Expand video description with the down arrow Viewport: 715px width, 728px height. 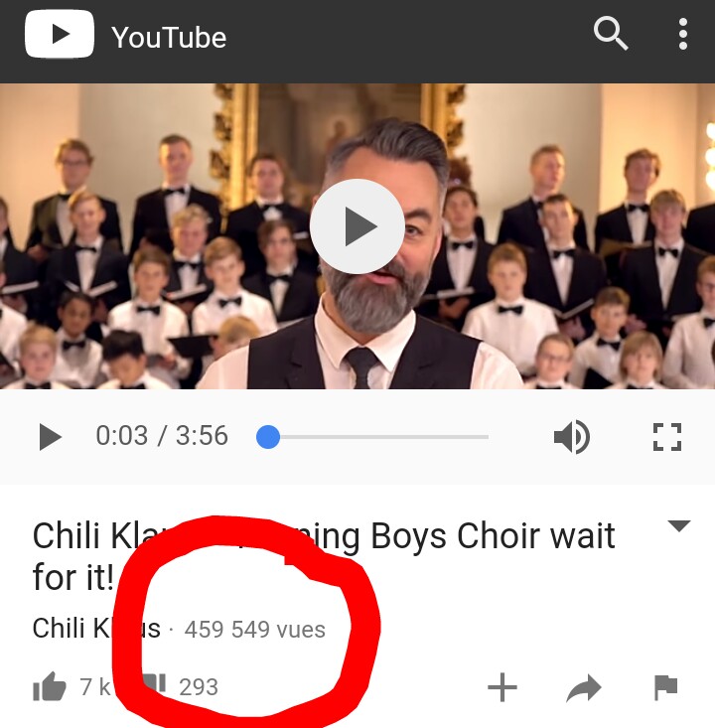click(679, 525)
